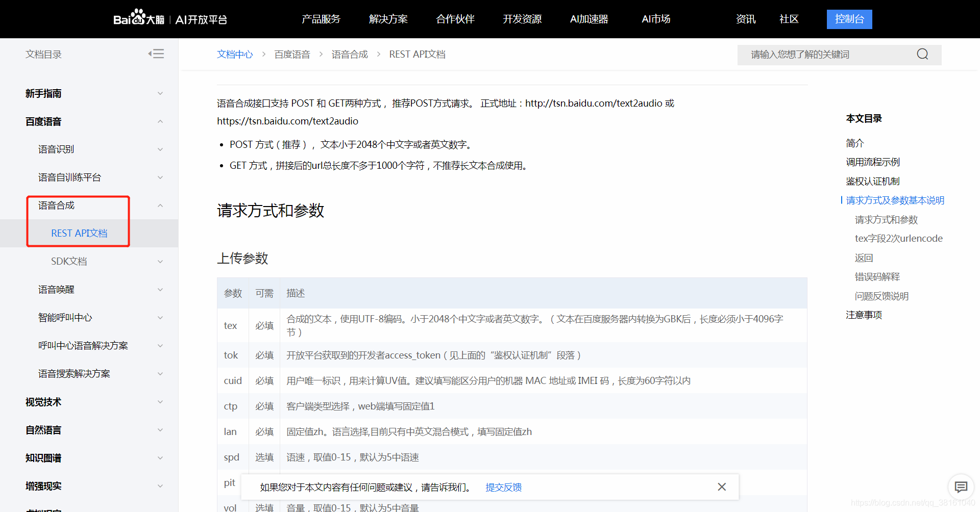Viewport: 980px width, 512px height.
Task: Select 自然语言 in the sidebar
Action: tap(43, 430)
